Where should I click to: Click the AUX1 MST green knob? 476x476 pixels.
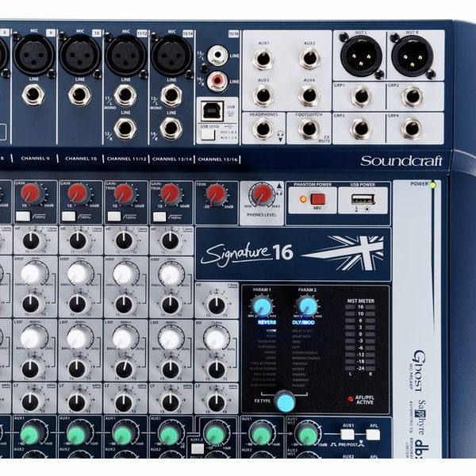[x=308, y=435]
